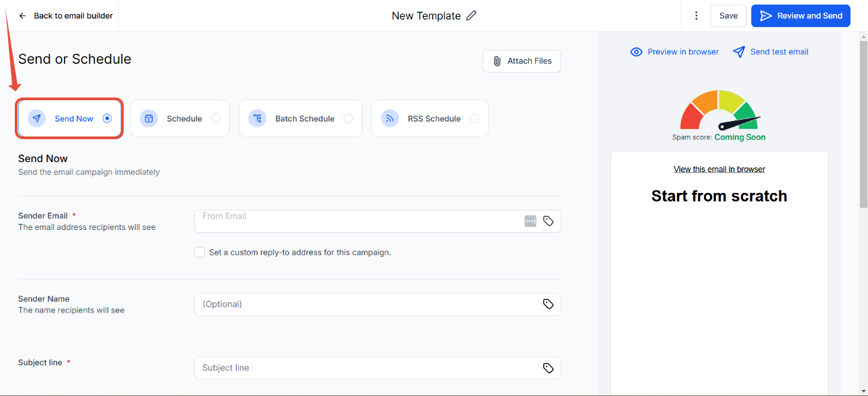Click the Schedule calendar icon

coord(149,118)
